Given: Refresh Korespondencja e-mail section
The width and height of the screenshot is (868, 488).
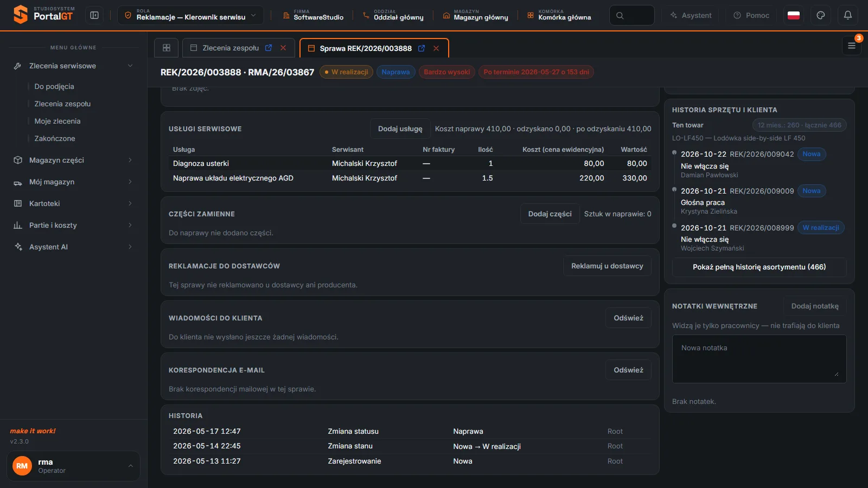Looking at the screenshot, I should (628, 370).
